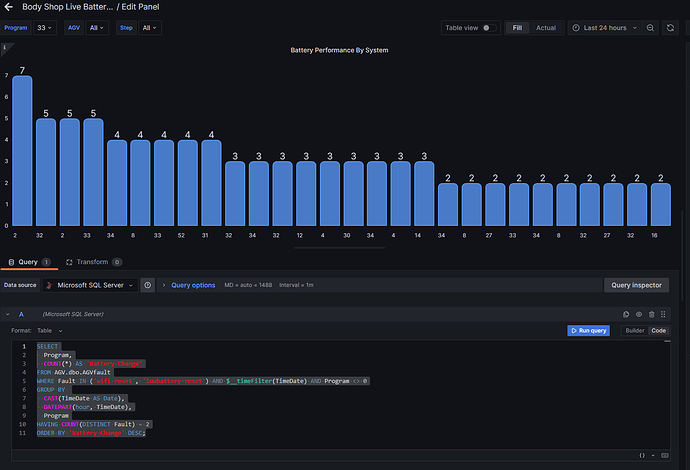Click the back arrow to exit panel editor
The image size is (690, 470).
(x=9, y=7)
